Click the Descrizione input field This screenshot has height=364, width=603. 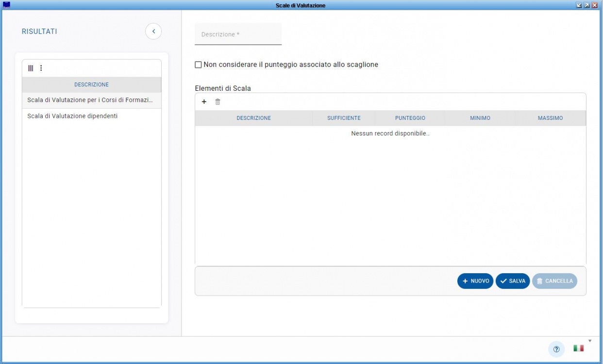tap(238, 34)
